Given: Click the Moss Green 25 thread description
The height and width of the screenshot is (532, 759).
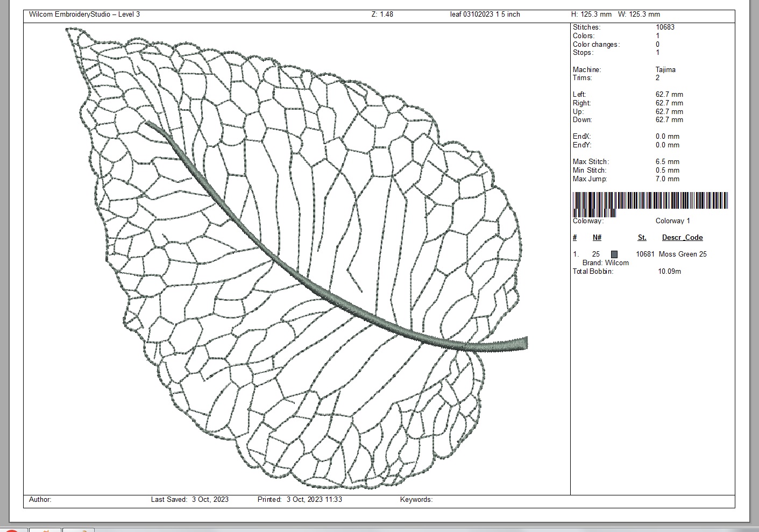Looking at the screenshot, I should click(683, 254).
